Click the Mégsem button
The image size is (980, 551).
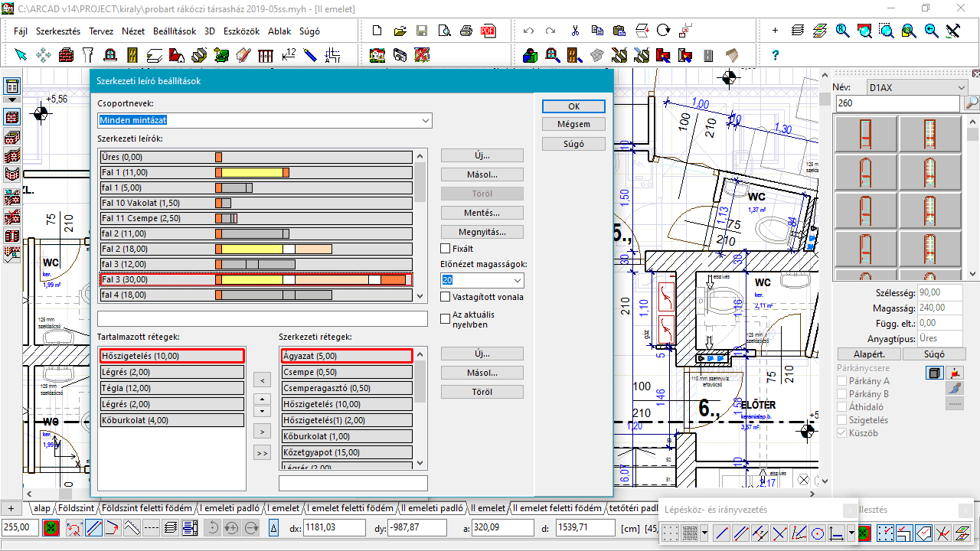click(x=573, y=124)
